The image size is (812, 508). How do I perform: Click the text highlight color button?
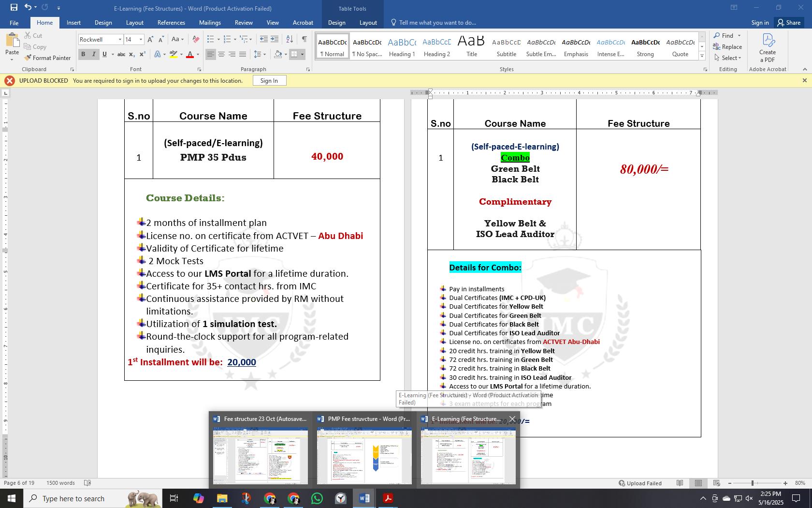pyautogui.click(x=174, y=54)
